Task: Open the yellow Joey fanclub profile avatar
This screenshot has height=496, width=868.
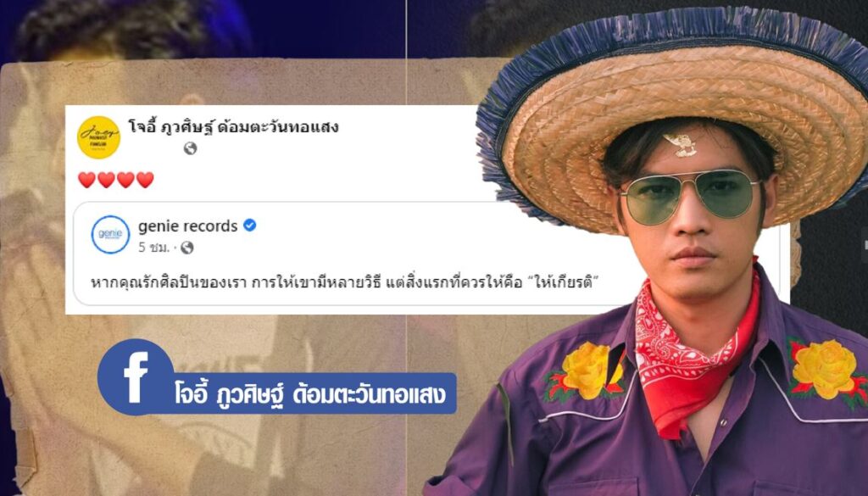Action: (98, 137)
